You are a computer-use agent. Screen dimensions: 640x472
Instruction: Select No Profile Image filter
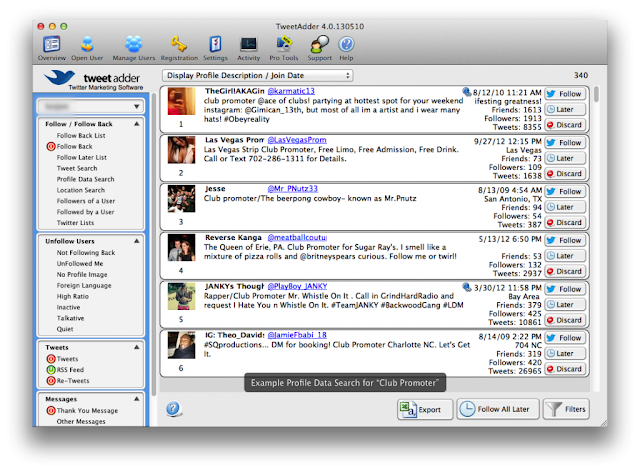(82, 274)
